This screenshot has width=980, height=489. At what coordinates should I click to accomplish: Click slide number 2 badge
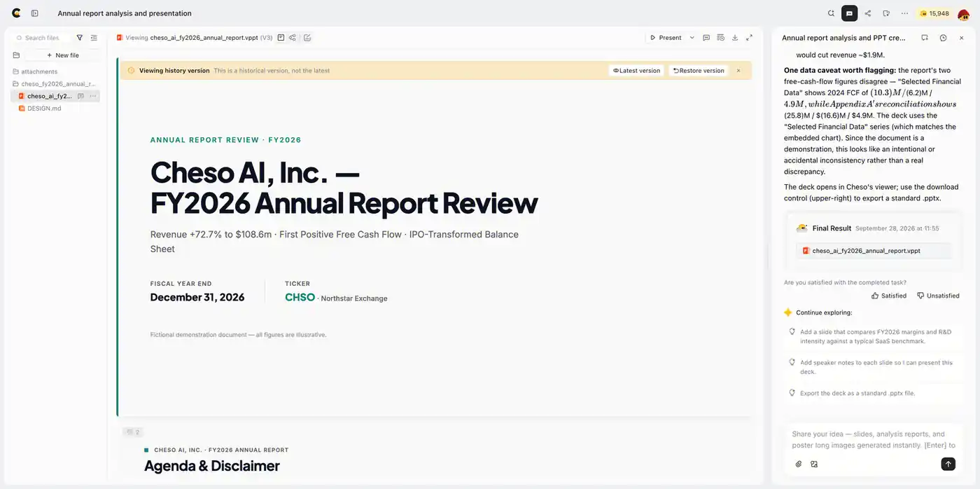(133, 432)
